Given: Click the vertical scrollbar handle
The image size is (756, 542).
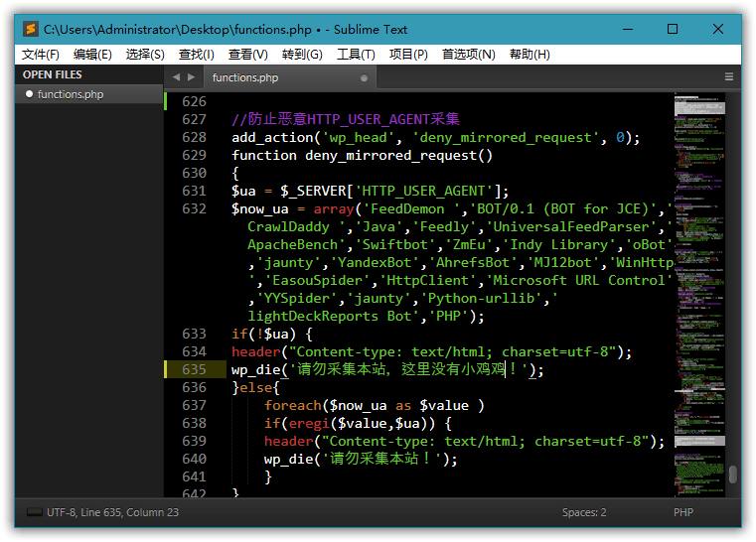Looking at the screenshot, I should point(733,474).
